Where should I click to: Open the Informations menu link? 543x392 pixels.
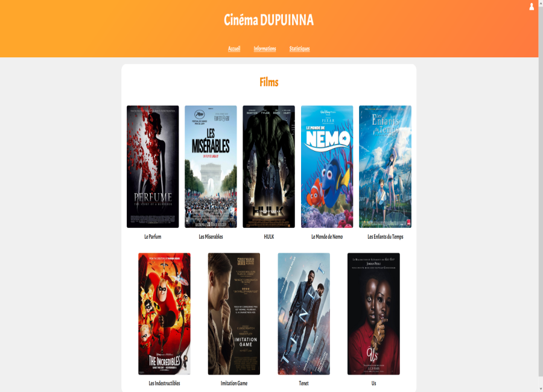265,48
